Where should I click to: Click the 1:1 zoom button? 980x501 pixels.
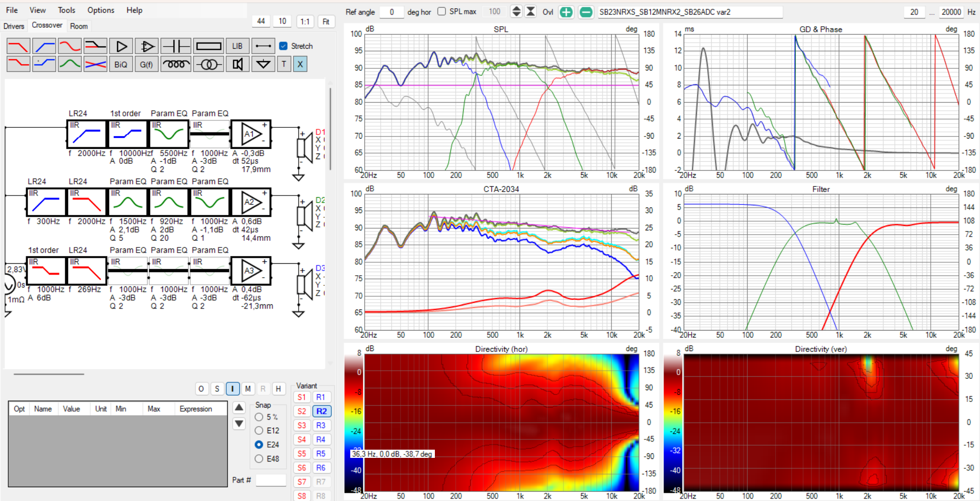[305, 21]
